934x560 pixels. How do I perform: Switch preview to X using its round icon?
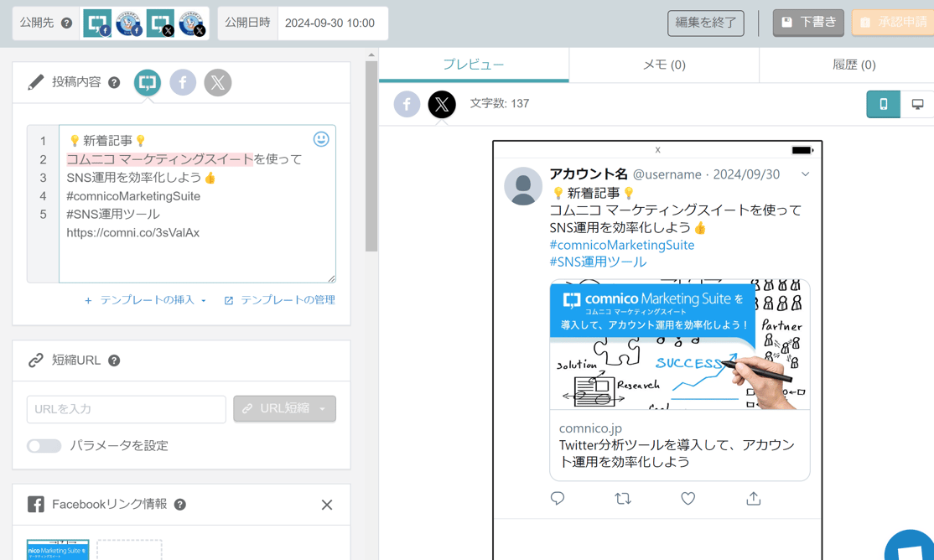[x=442, y=104]
